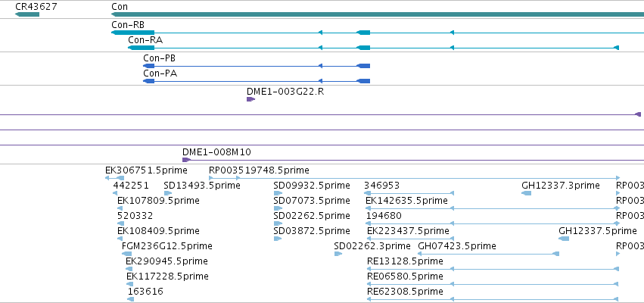Screen dimensions: 644x303
Task: Click the SD02262.3prime arrow glyph
Action: point(338,254)
